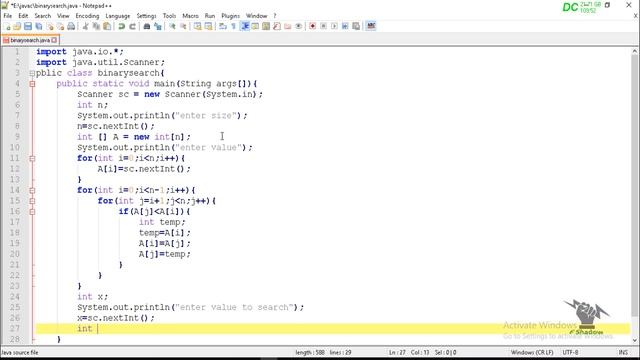Click line number 9 in the margin
Screen dimensions: 640x360
(x=17, y=137)
